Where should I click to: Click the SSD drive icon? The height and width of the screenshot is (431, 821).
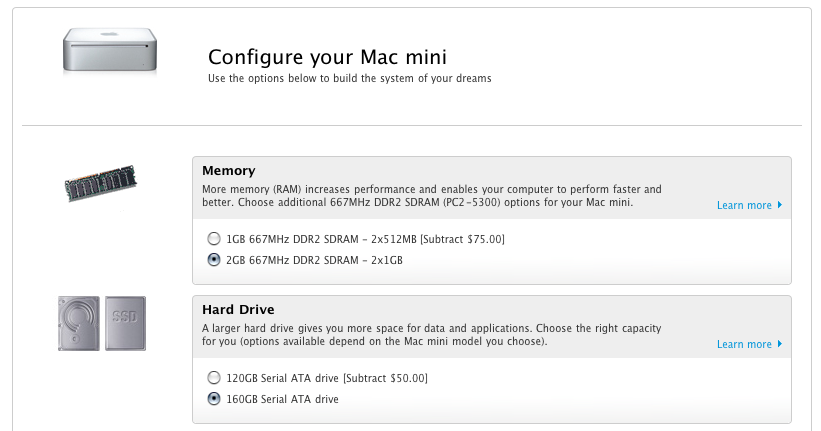125,323
